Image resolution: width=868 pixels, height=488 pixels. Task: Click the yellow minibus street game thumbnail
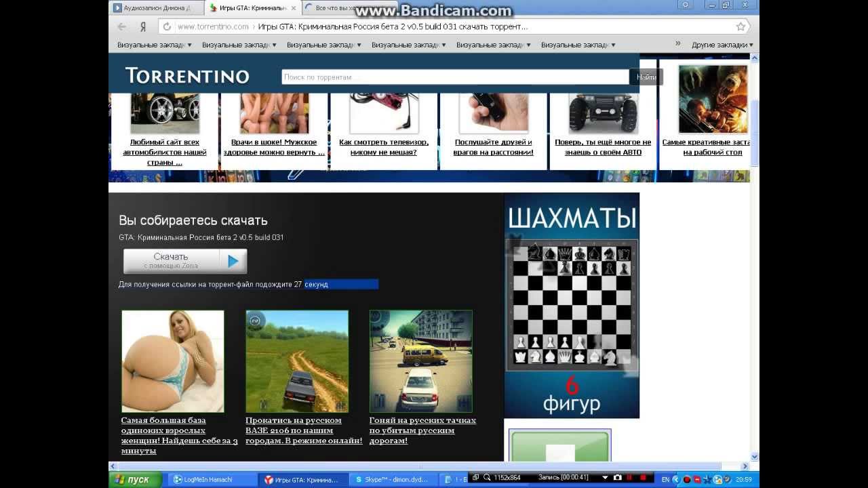coord(421,361)
